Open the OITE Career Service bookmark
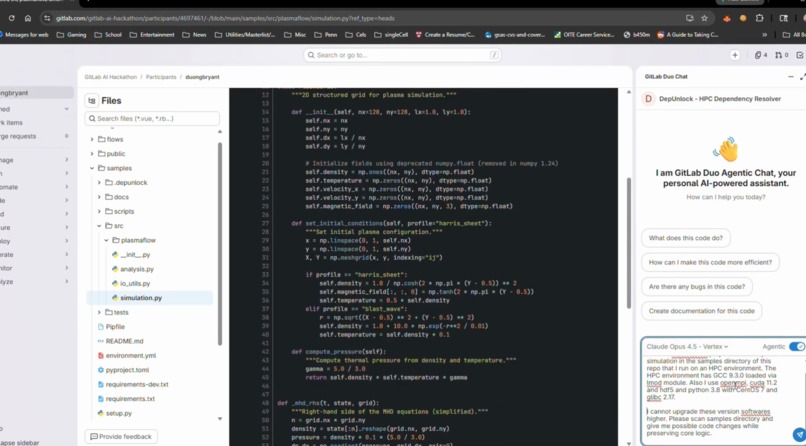The width and height of the screenshot is (806, 446). 584,35
